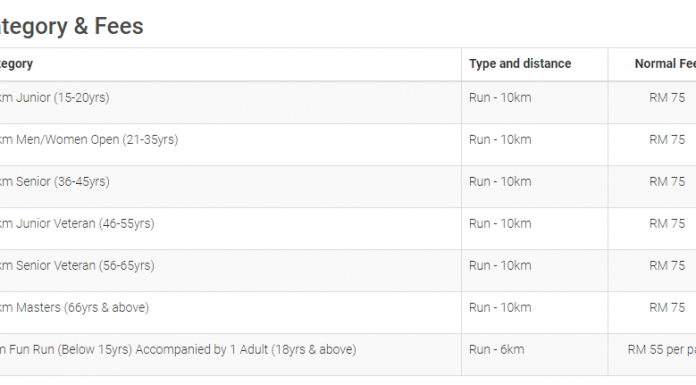Click RM 75 fee in the Junior (15-20yrs) row
This screenshot has width=696, height=385.
click(667, 98)
